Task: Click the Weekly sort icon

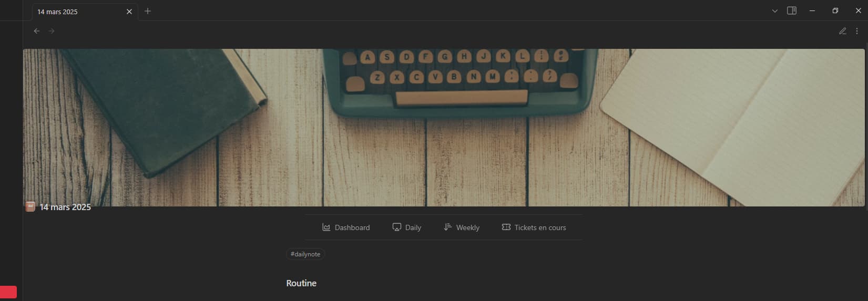Action: point(448,227)
